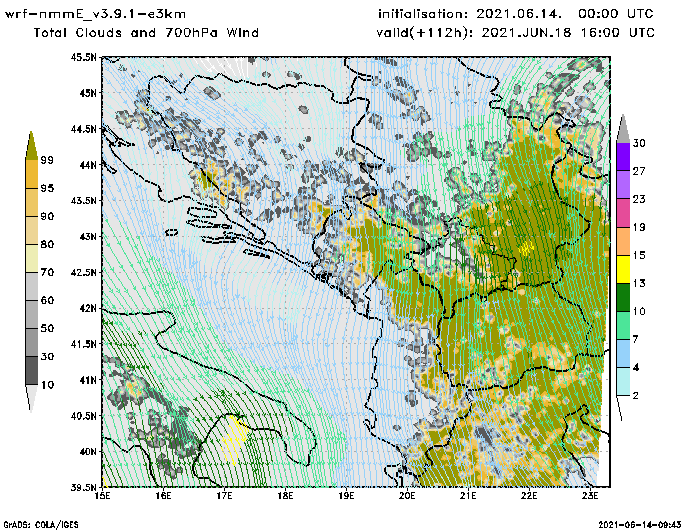Click the '19' wind legend value
The width and height of the screenshot is (700, 530).
coord(639,227)
